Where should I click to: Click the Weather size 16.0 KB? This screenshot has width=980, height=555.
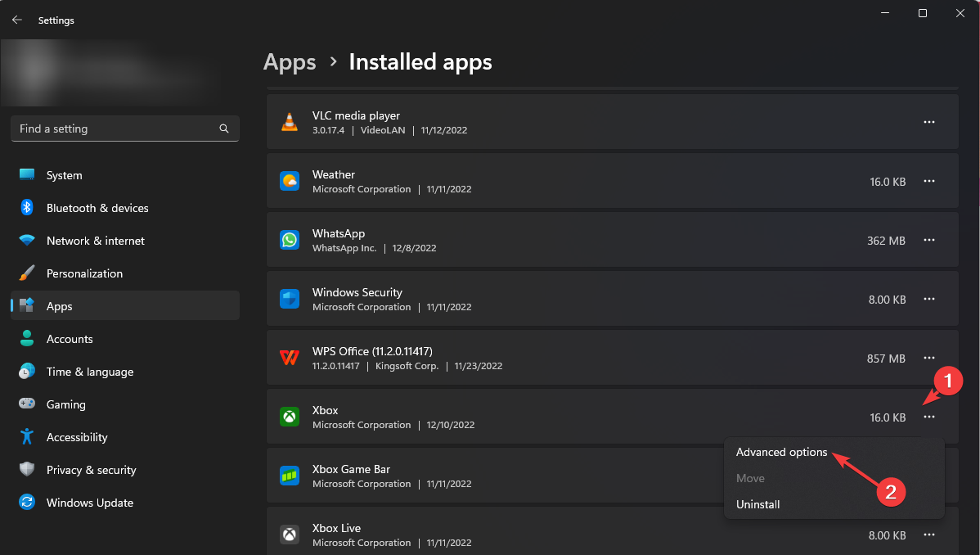click(888, 182)
